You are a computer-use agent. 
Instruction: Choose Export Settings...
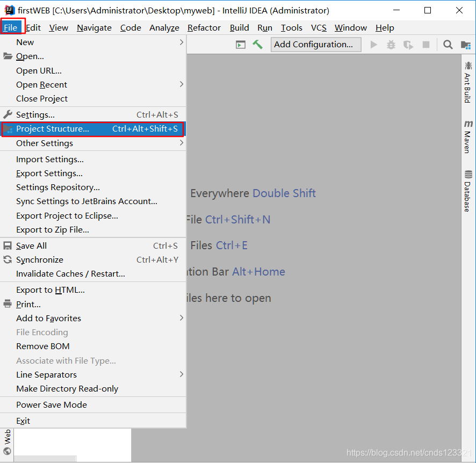pyautogui.click(x=93, y=173)
